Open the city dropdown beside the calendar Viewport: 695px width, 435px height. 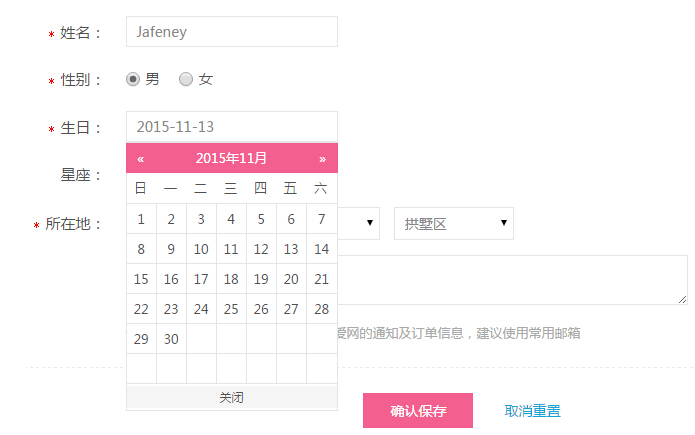(360, 223)
